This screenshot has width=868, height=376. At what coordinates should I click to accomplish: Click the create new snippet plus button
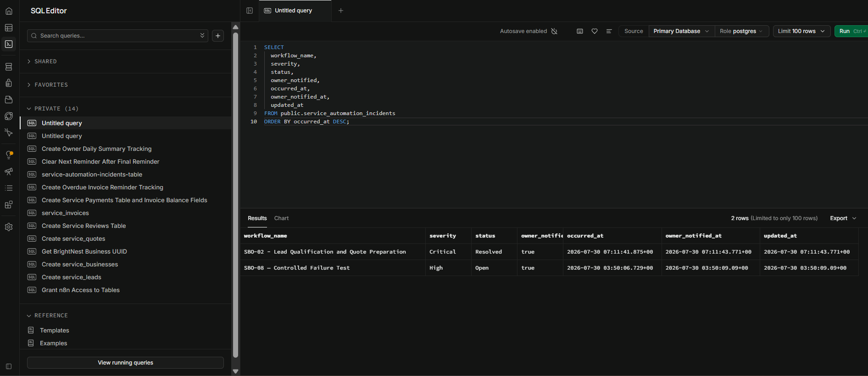tap(218, 36)
